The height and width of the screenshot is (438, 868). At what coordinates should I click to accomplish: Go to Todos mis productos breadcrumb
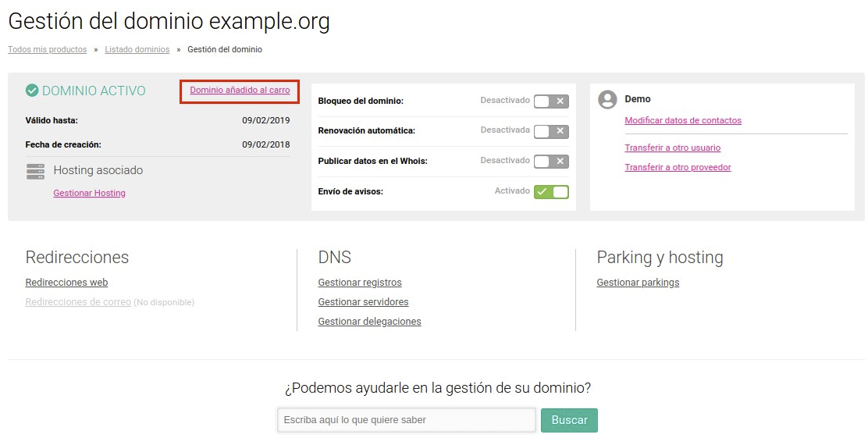click(47, 49)
